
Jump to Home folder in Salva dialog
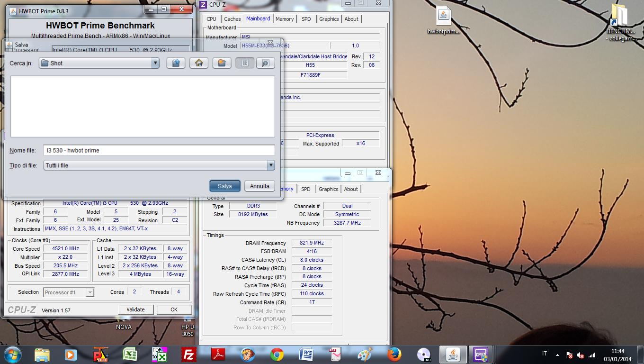199,63
